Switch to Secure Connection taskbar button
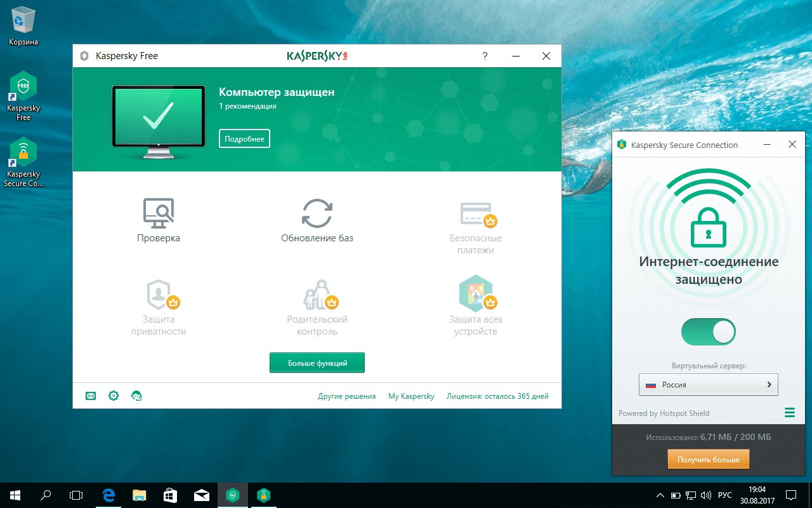 click(x=263, y=495)
